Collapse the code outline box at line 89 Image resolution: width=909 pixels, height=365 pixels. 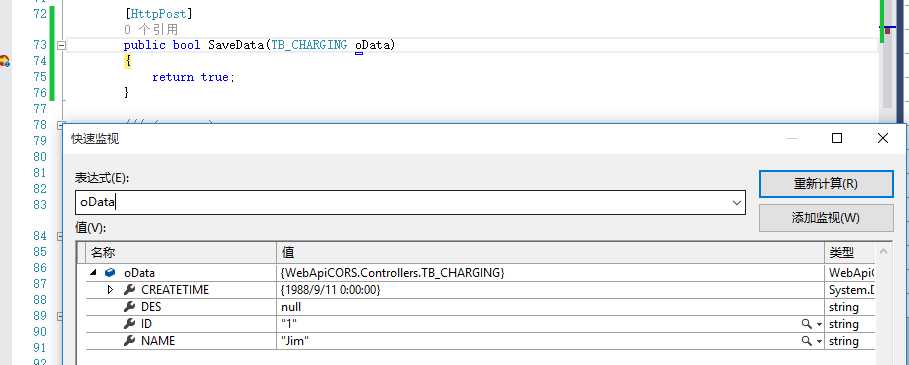(x=60, y=316)
